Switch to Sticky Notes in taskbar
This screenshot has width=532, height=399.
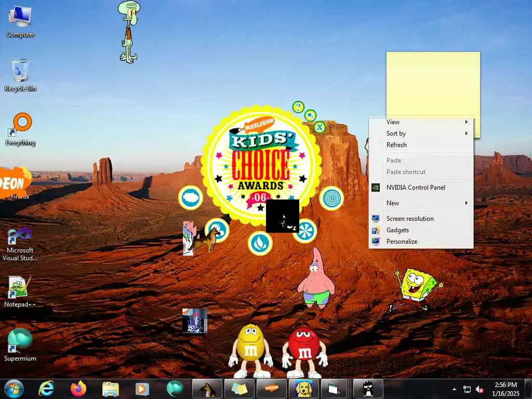[240, 389]
